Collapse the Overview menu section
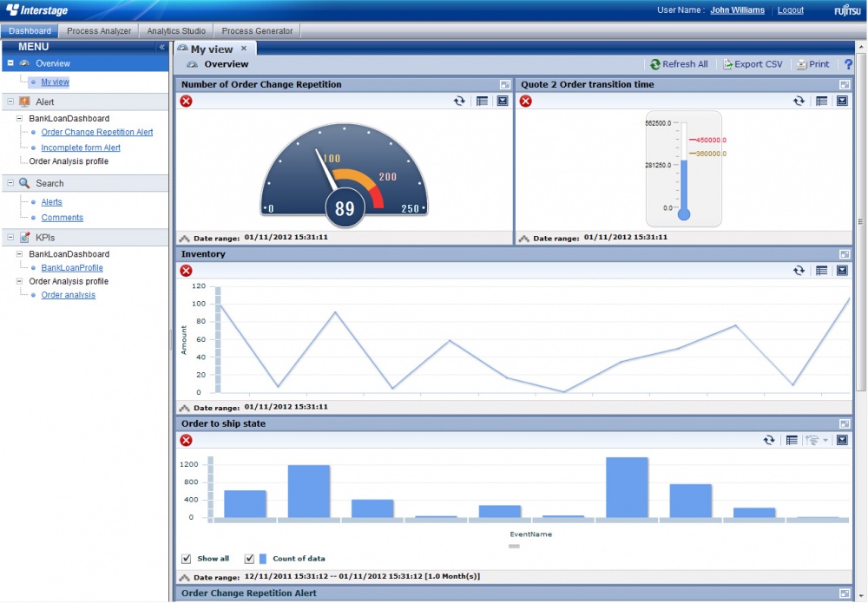This screenshot has width=868, height=603. pyautogui.click(x=10, y=63)
